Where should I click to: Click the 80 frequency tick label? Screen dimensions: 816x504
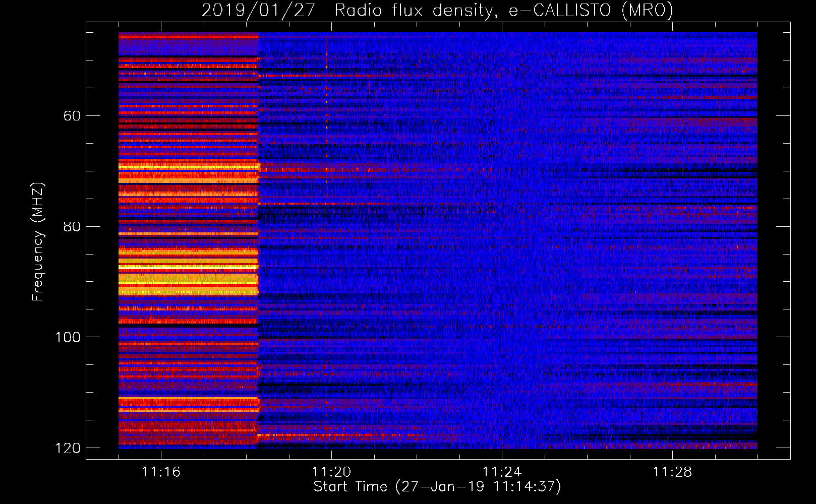72,226
